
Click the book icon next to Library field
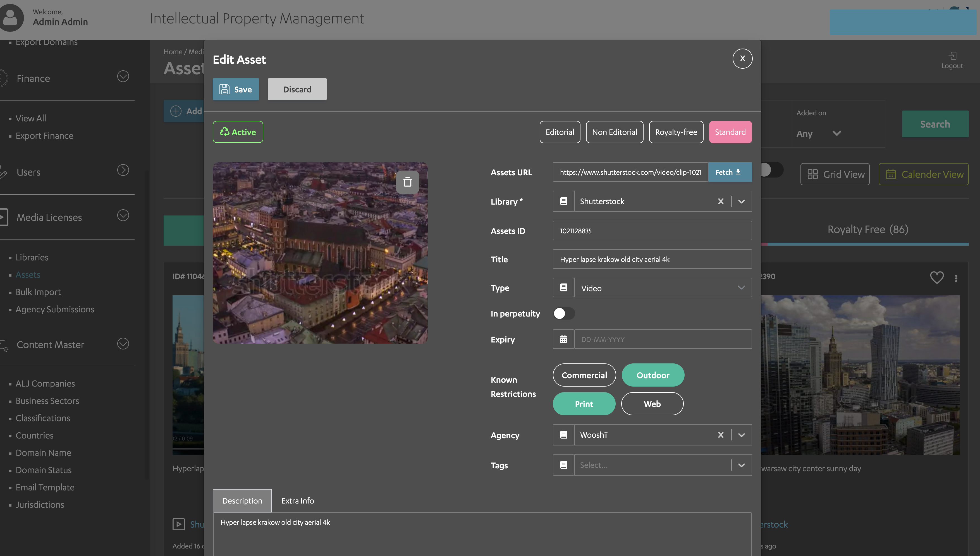pyautogui.click(x=563, y=201)
